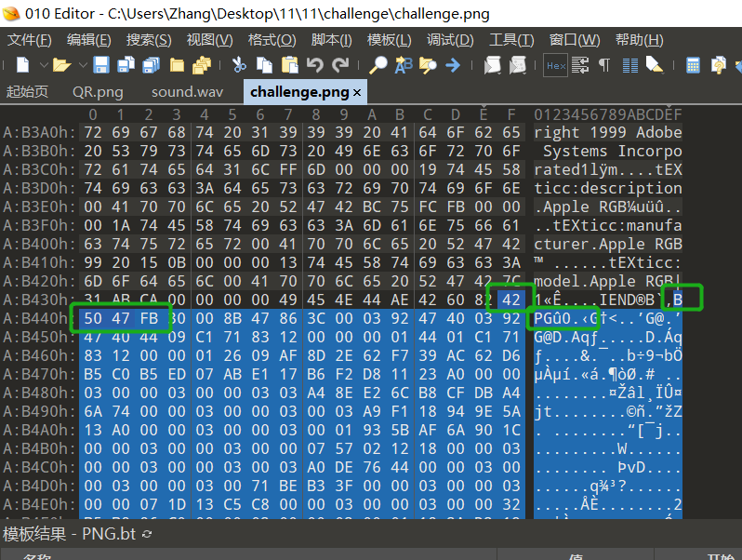Click ASCII text 'Systems Incorpo'
742x560 pixels.
[x=613, y=151]
